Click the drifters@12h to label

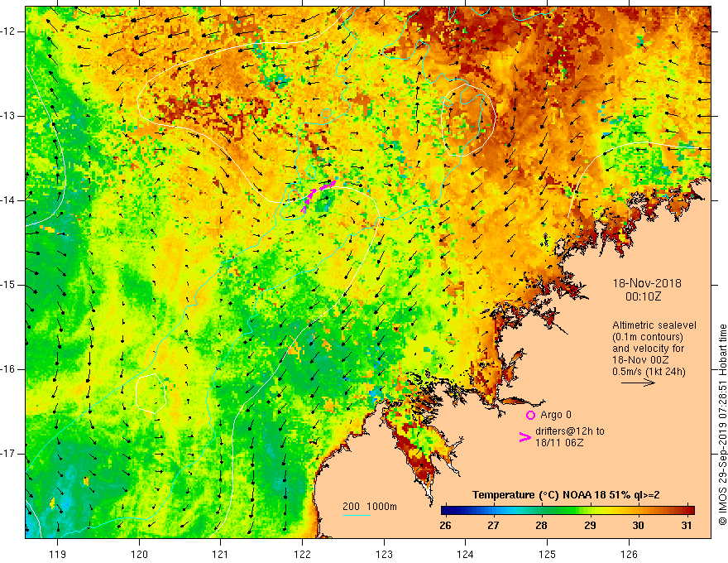[x=570, y=431]
